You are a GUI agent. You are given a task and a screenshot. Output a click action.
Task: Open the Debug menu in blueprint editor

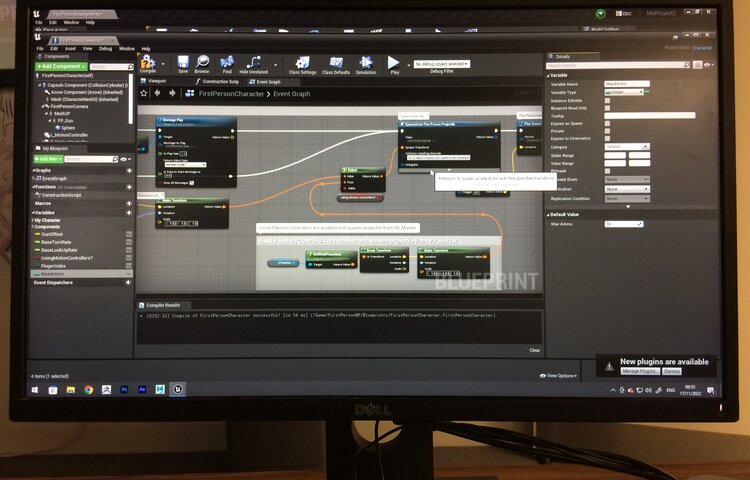coord(105,48)
